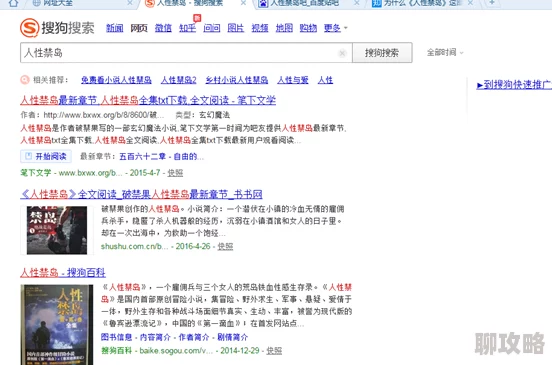Open the 图书信息 sublink

point(116,337)
